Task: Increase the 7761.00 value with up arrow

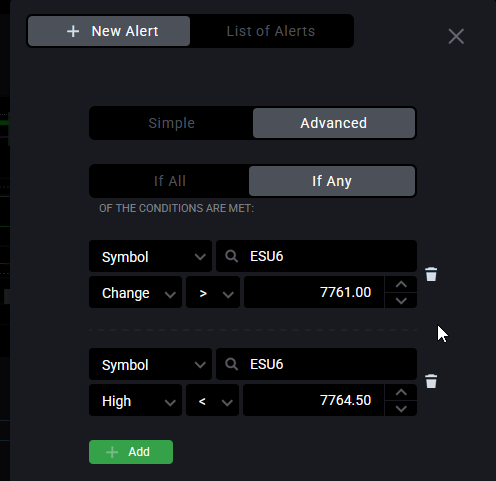Action: point(401,284)
